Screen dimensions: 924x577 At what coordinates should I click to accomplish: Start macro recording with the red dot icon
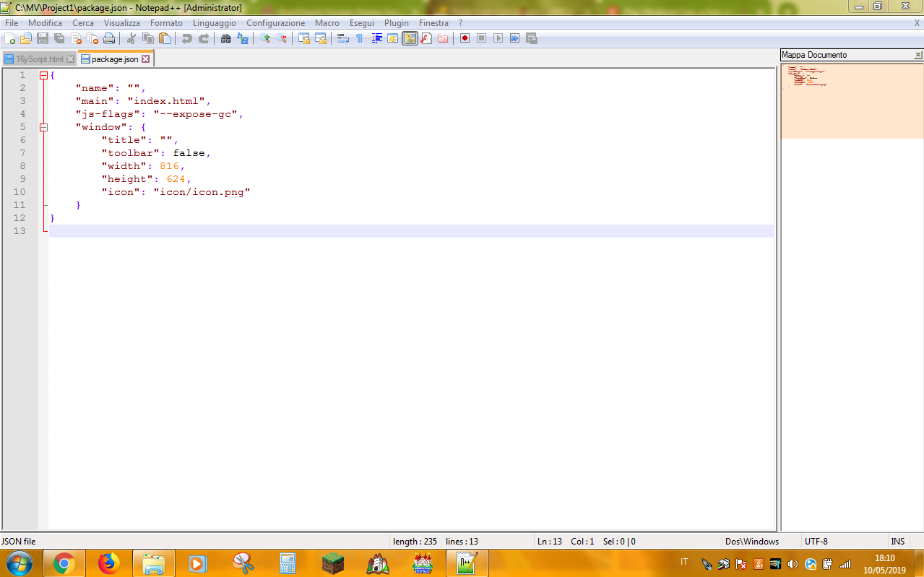(x=465, y=38)
